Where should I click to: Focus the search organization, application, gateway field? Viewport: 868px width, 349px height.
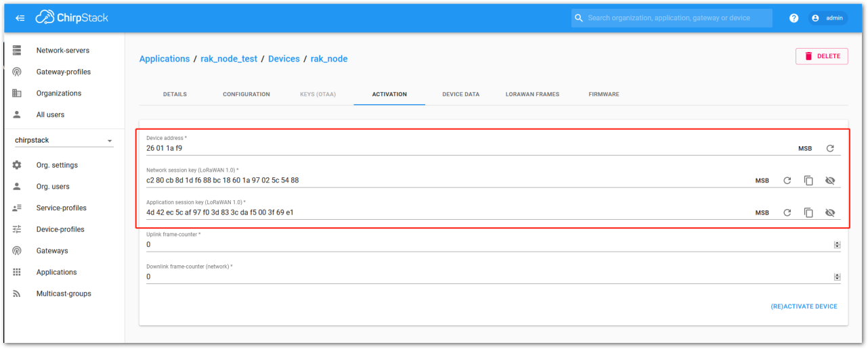tap(672, 18)
